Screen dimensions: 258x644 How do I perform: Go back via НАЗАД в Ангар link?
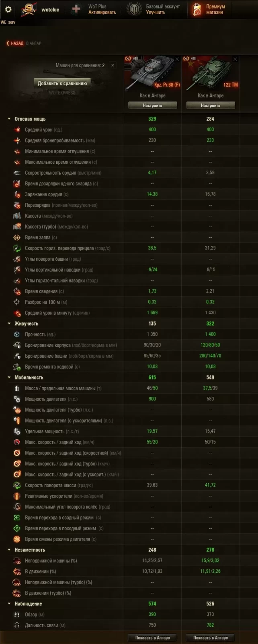click(24, 43)
